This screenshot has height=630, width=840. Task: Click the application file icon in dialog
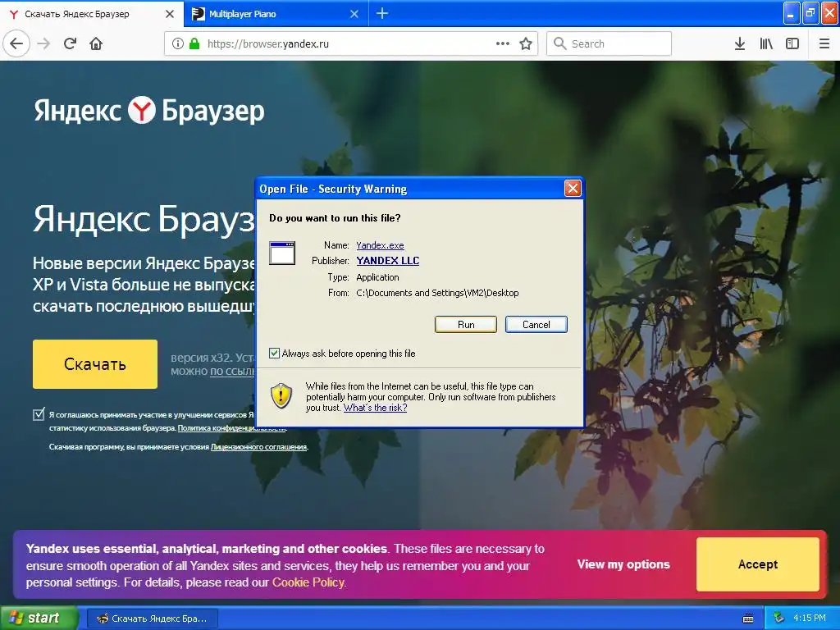point(282,253)
